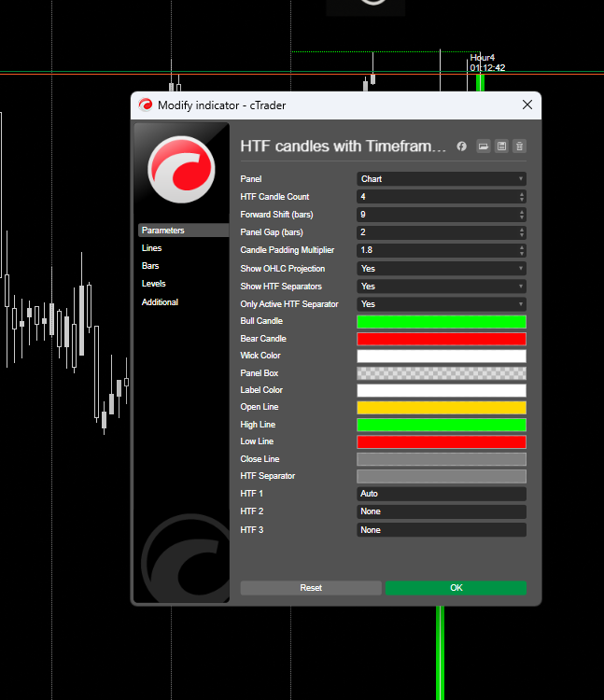Select the Parameters tab

183,231
